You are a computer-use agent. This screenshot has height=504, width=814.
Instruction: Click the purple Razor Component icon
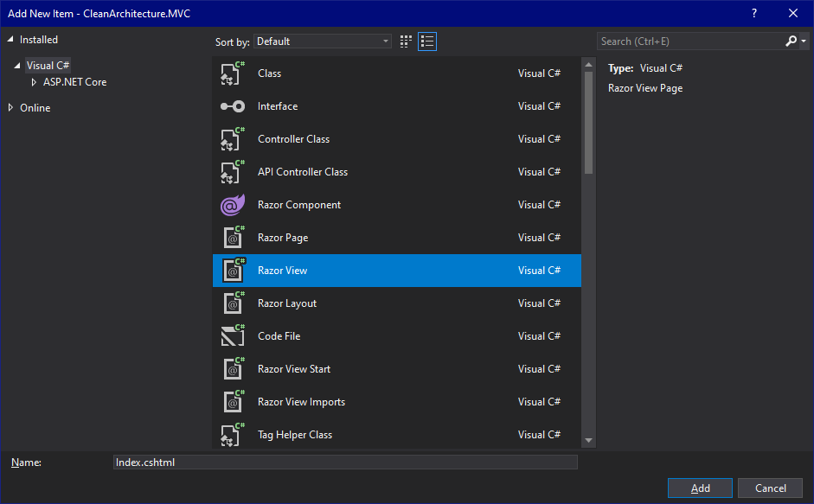click(233, 205)
